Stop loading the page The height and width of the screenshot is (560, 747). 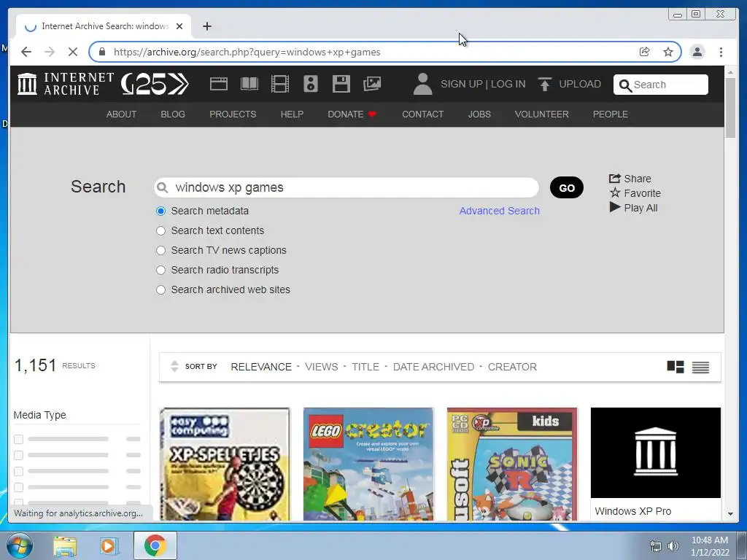pos(73,52)
